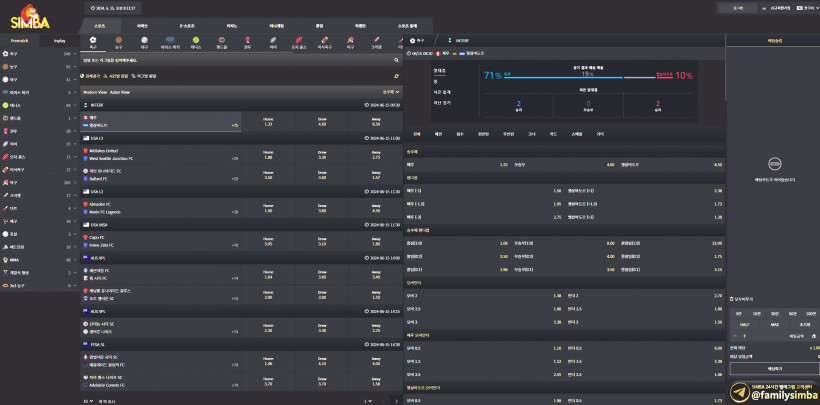The height and width of the screenshot is (405, 820).
Task: Increase stake with plus stepper
Action: click(745, 336)
